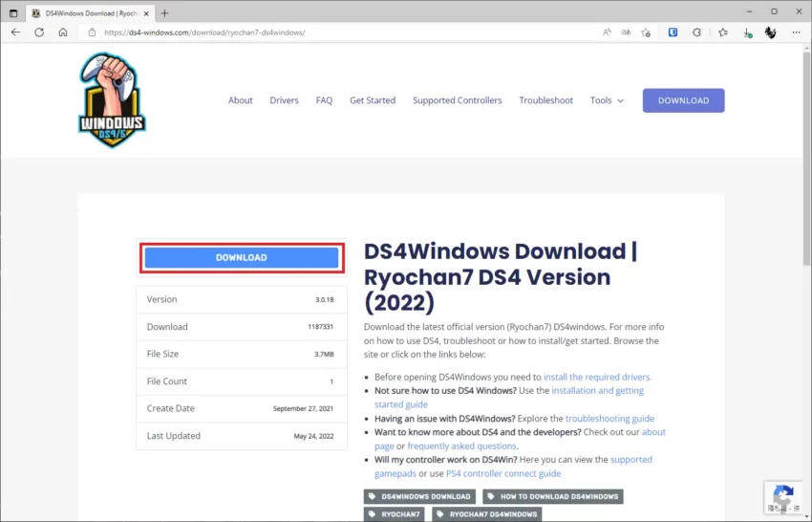This screenshot has height=522, width=812.
Task: Click the DS4Windows Download page heading
Action: (x=501, y=277)
